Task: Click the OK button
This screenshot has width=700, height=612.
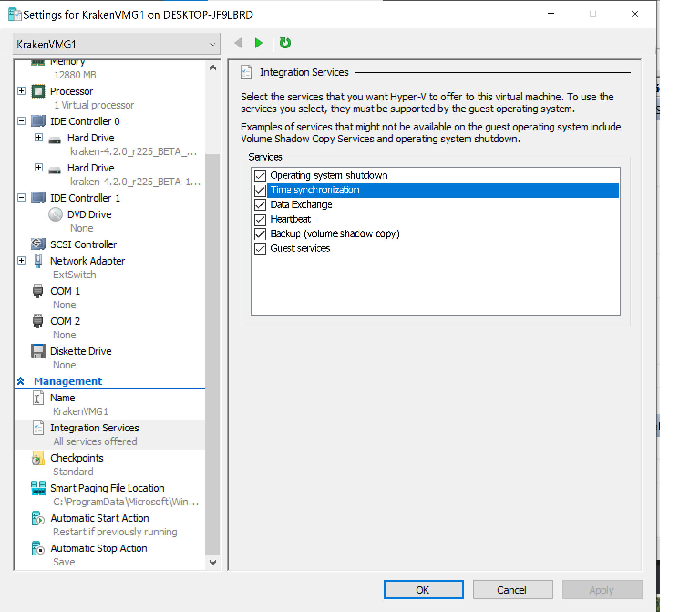Action: 423,590
